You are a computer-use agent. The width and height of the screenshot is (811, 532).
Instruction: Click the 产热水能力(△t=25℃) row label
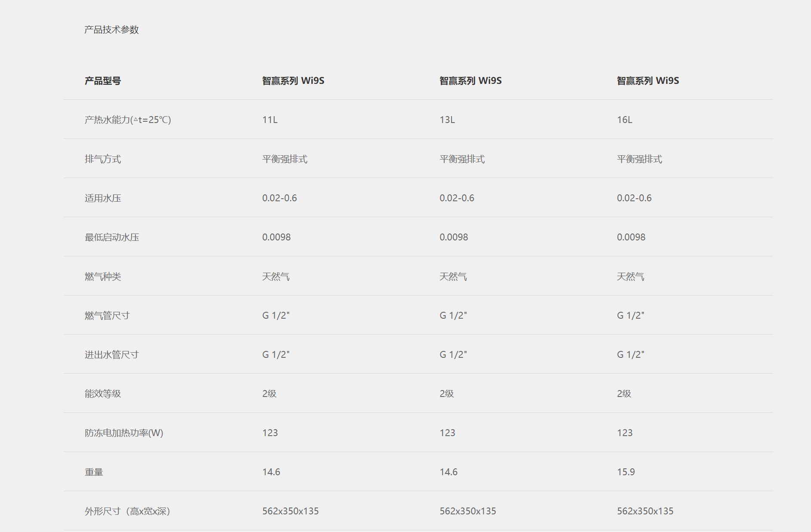click(x=128, y=120)
